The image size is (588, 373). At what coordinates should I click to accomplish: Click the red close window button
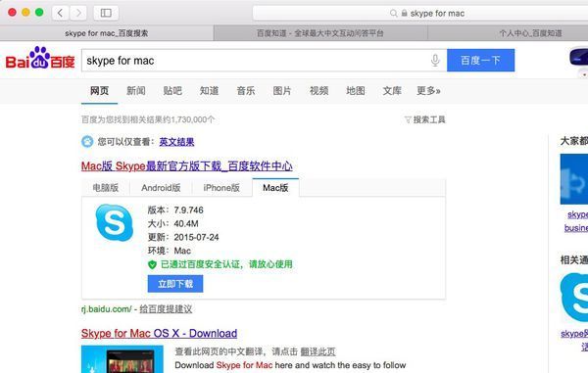12,13
